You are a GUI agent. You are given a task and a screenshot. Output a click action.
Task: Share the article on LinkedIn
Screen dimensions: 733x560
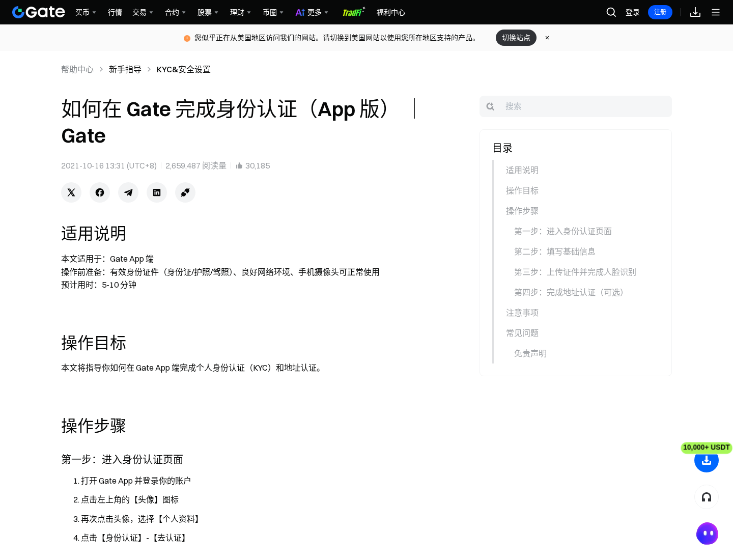(x=157, y=192)
